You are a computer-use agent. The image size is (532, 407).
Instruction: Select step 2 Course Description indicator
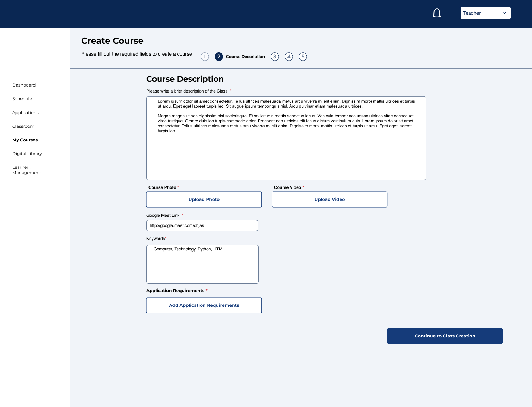[x=219, y=57]
